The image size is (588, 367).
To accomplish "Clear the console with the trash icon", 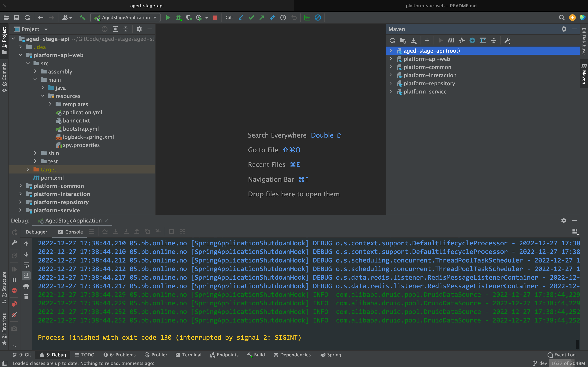I will click(x=26, y=296).
